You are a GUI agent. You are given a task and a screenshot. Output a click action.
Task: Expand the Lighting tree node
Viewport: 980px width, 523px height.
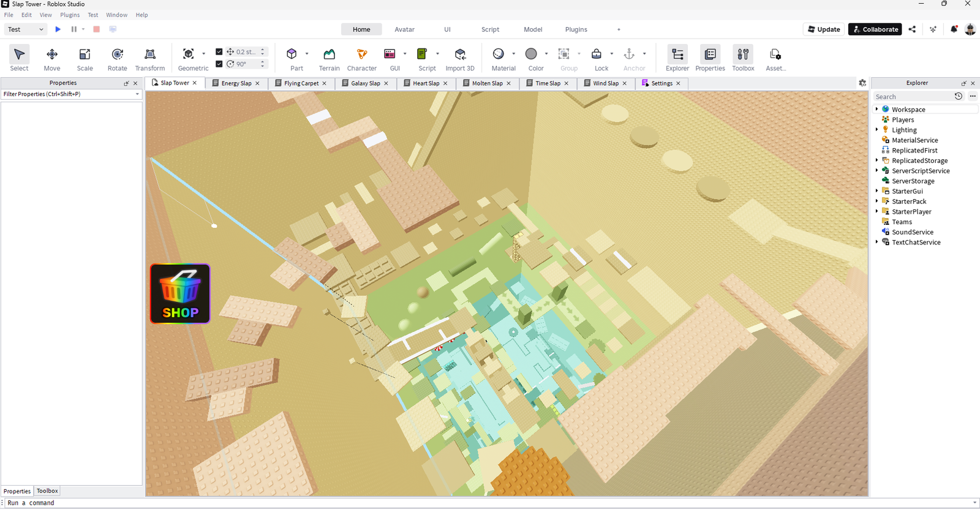coord(876,130)
